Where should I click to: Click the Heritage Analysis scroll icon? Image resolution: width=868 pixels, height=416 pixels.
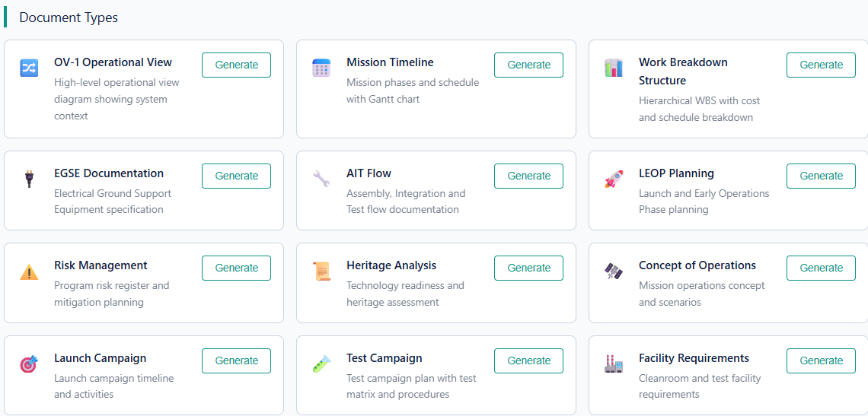click(x=321, y=272)
